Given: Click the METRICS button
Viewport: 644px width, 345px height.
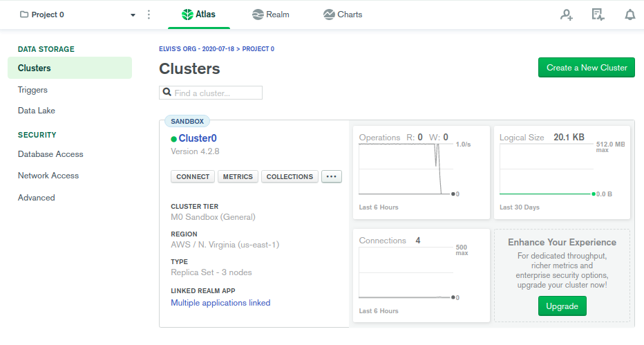Looking at the screenshot, I should tap(238, 176).
